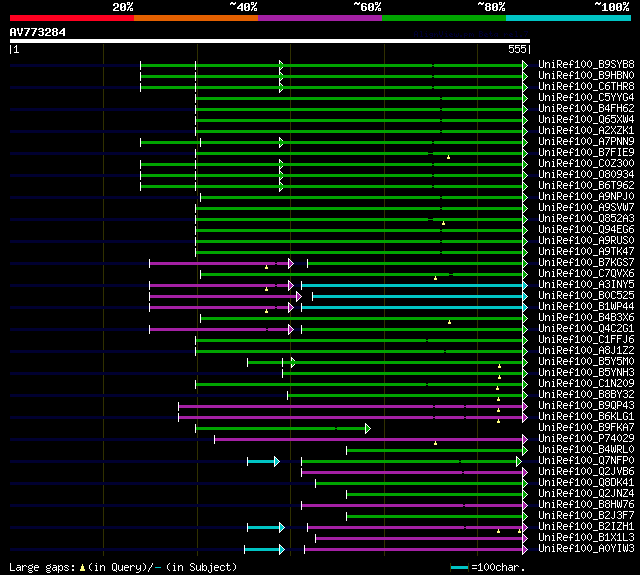Image resolution: width=640 pixels, height=575 pixels.
Task: Select UniRef100_A8J1Z2 label
Action: pos(586,351)
